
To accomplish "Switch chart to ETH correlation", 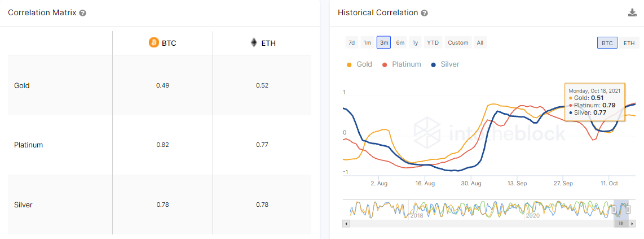I will 628,43.
